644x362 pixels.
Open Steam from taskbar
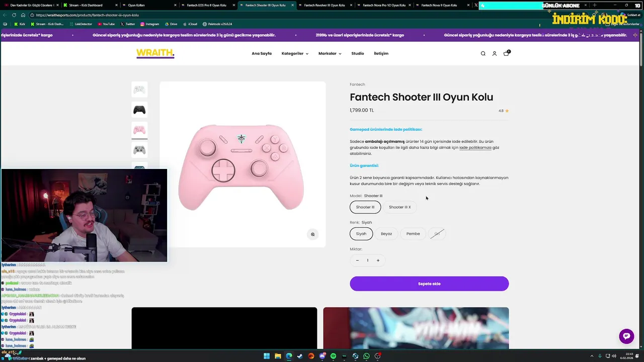[300, 356]
